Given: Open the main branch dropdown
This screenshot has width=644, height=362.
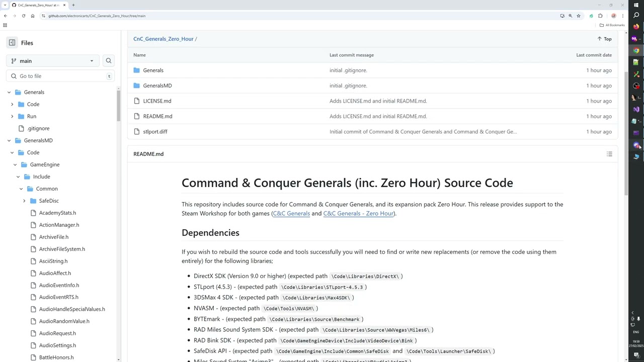Looking at the screenshot, I should pos(53,61).
